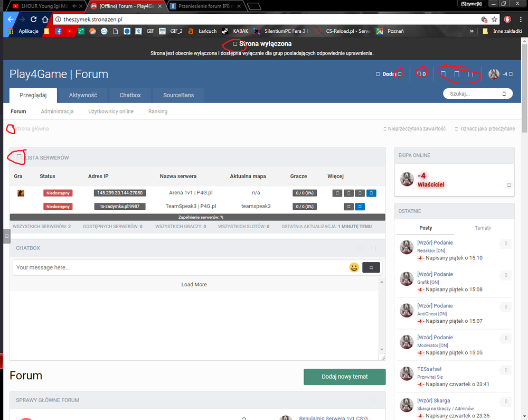528x420 pixels.
Task: Select the Chatbox navigation tab
Action: coord(130,95)
